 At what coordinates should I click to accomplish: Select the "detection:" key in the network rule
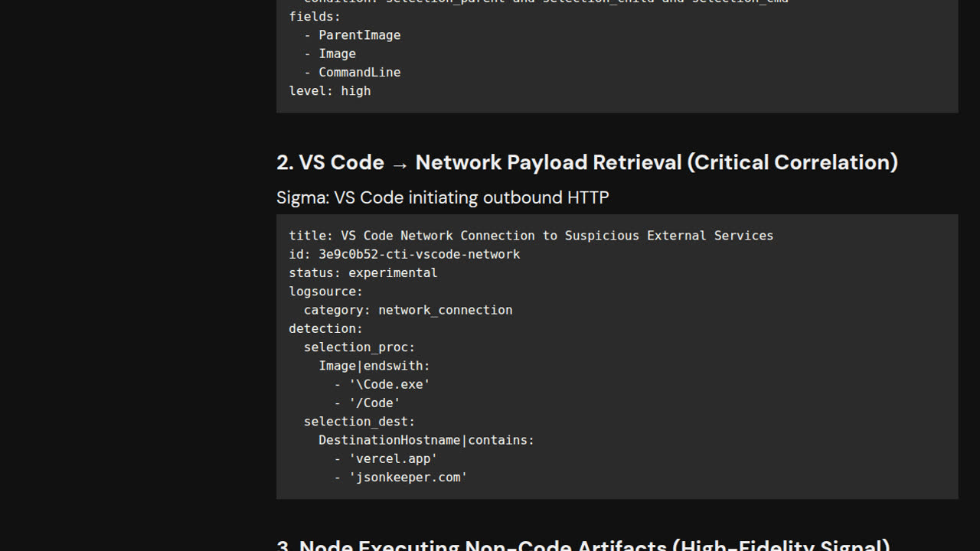click(326, 328)
